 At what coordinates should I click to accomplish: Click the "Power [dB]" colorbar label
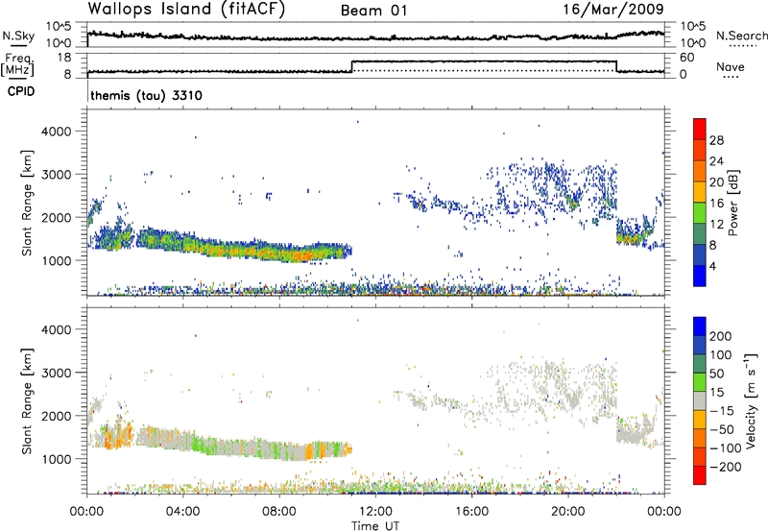tap(733, 203)
